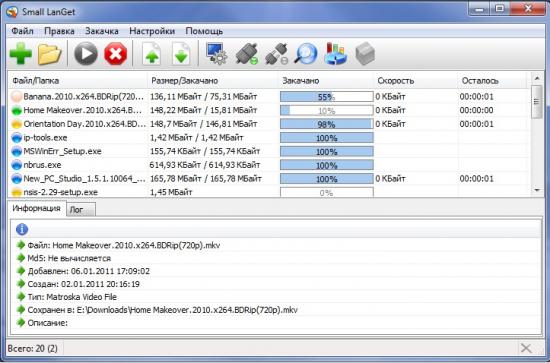Click the download list scrollbar thumb
The image size is (550, 363).
[x=537, y=101]
